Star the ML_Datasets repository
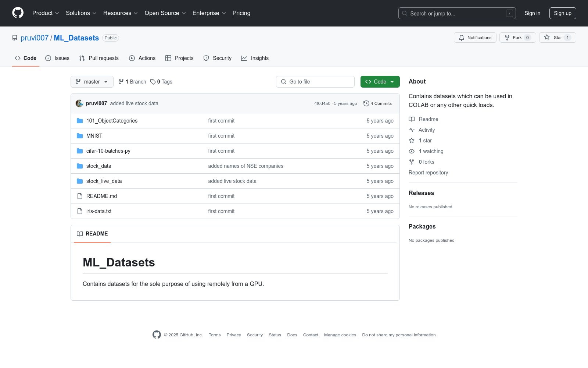The image size is (588, 368). [557, 38]
